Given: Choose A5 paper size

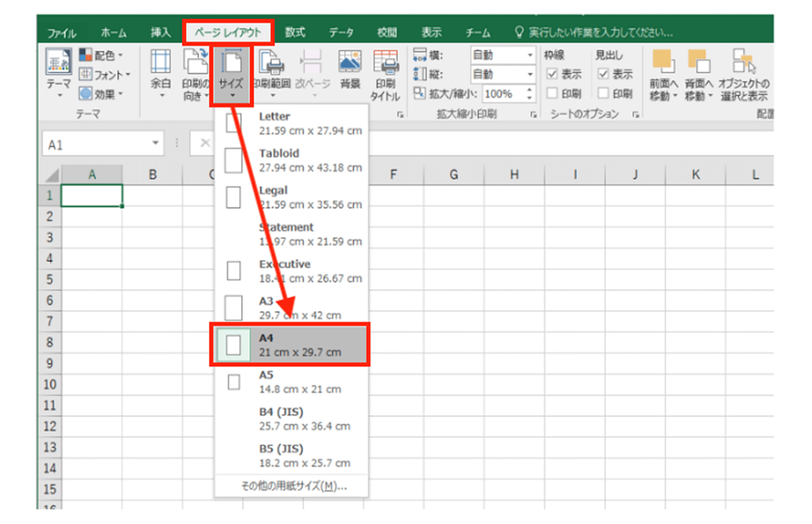Looking at the screenshot, I should (292, 382).
